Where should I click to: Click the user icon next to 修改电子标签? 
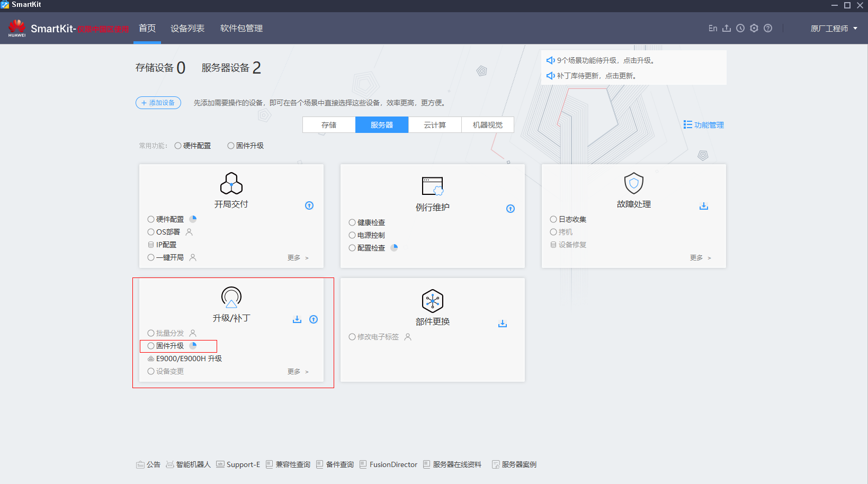408,337
